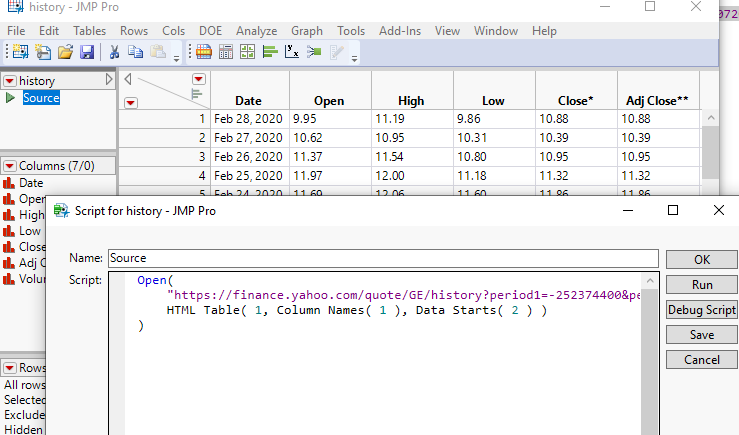This screenshot has height=435, width=739.
Task: Select the Source script in table panel
Action: [x=41, y=98]
